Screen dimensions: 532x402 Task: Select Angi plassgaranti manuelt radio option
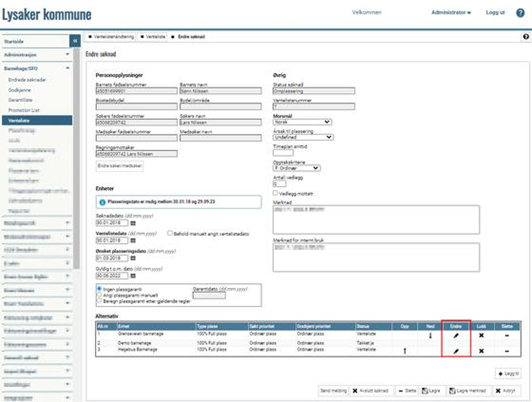pos(100,295)
